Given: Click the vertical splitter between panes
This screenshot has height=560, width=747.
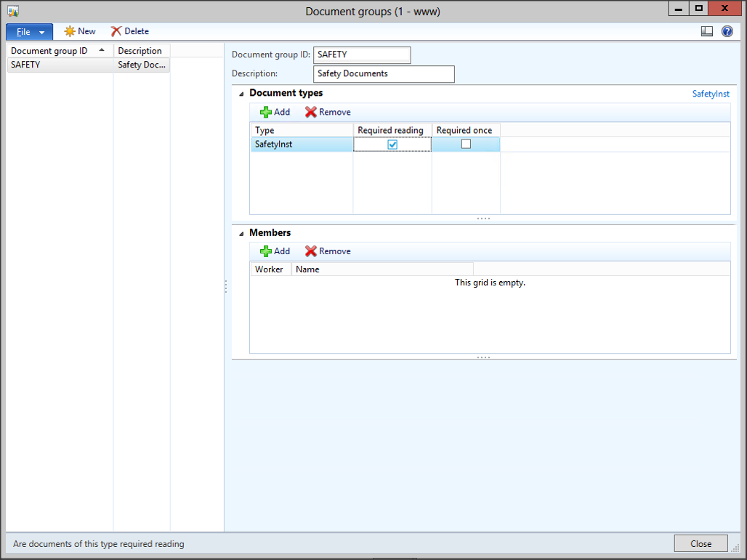Looking at the screenshot, I should pyautogui.click(x=226, y=286).
